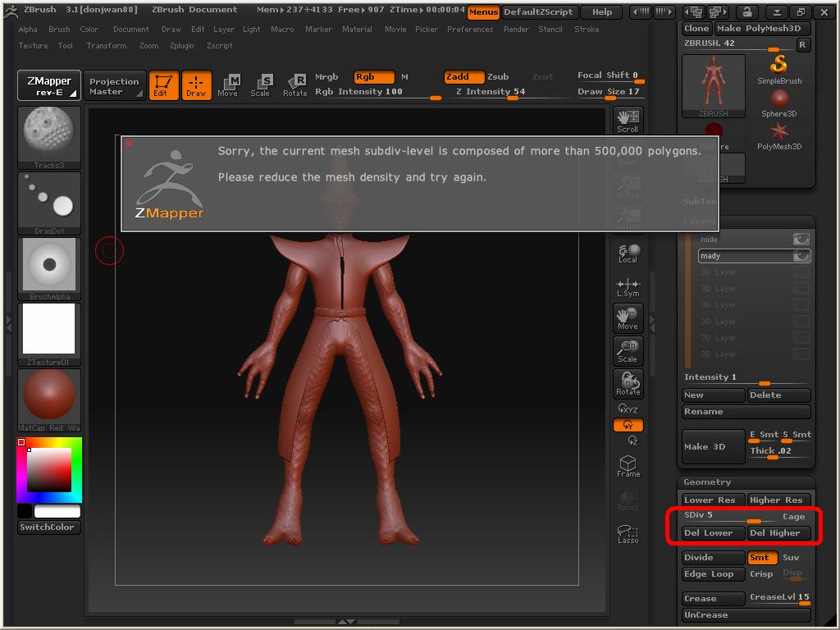Open ZMapper rev-E plugin
The image size is (840, 630).
[49, 85]
